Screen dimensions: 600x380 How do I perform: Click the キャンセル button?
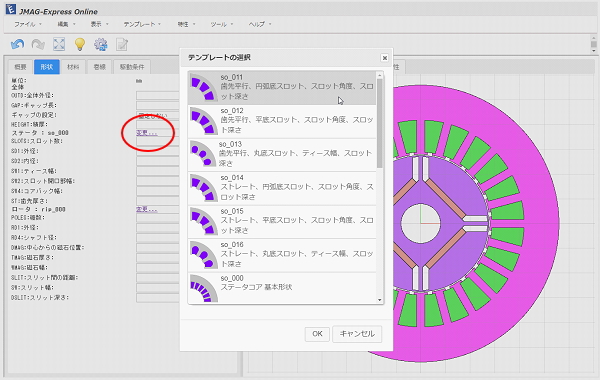point(357,334)
